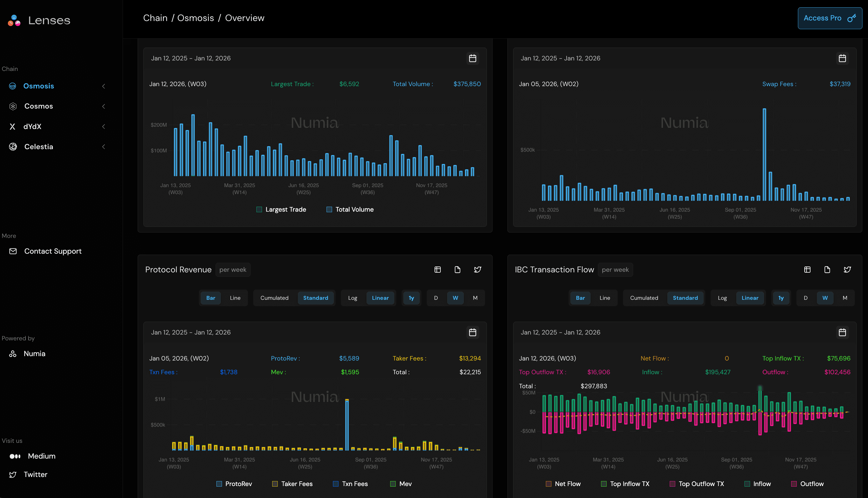Click the Lenses logo icon
The height and width of the screenshot is (498, 868).
(x=13, y=20)
